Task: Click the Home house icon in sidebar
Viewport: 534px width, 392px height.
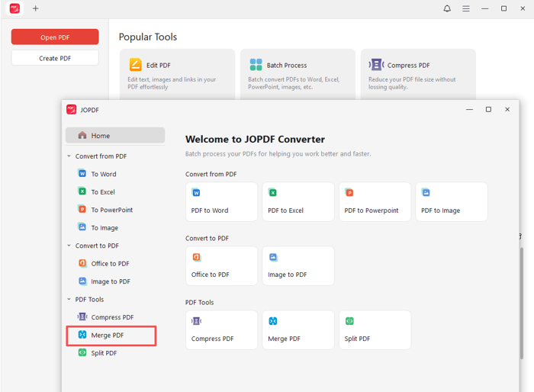Action: pyautogui.click(x=82, y=135)
